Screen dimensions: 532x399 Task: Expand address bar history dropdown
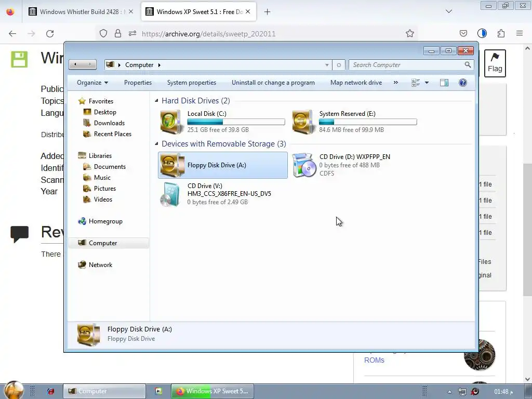327,65
